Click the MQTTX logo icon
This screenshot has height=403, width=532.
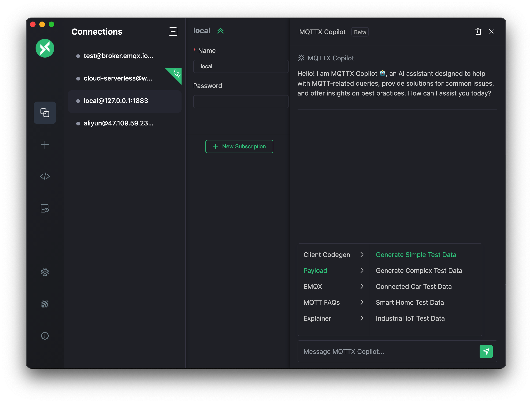(45, 48)
